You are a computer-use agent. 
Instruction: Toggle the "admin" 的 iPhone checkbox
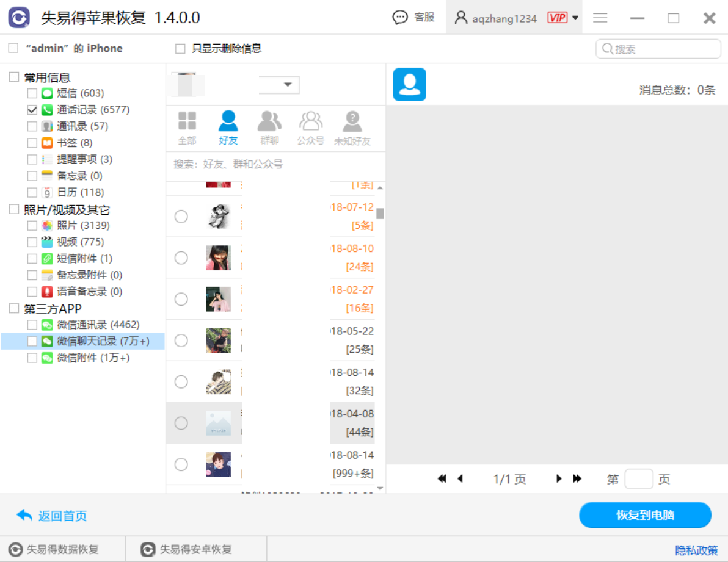13,48
